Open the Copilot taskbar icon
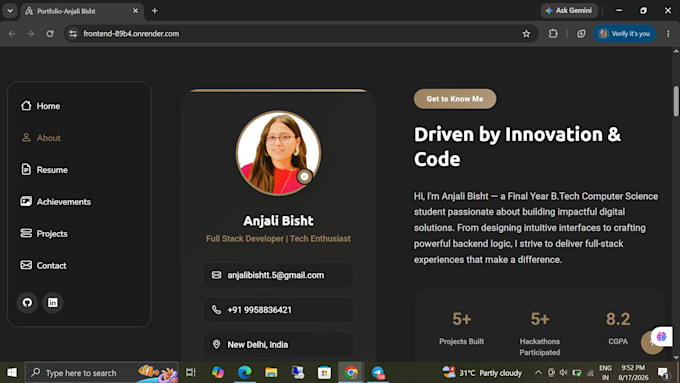680x383 pixels. pyautogui.click(x=218, y=373)
